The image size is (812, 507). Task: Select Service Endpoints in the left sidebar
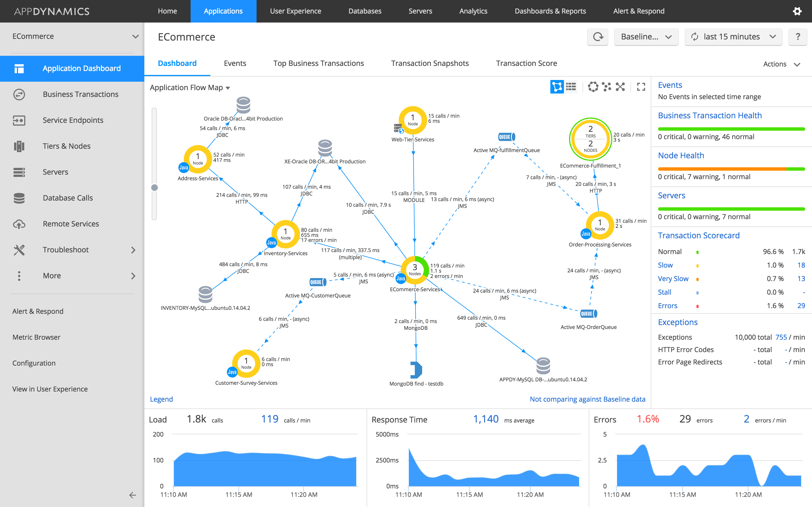pos(73,120)
